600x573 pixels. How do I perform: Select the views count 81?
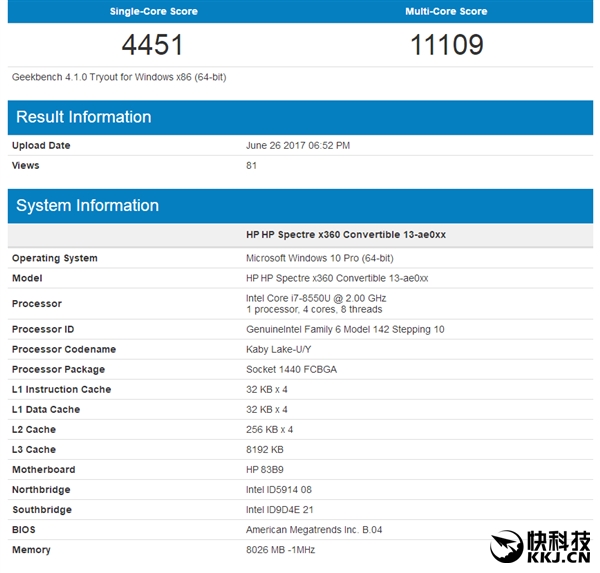[251, 165]
